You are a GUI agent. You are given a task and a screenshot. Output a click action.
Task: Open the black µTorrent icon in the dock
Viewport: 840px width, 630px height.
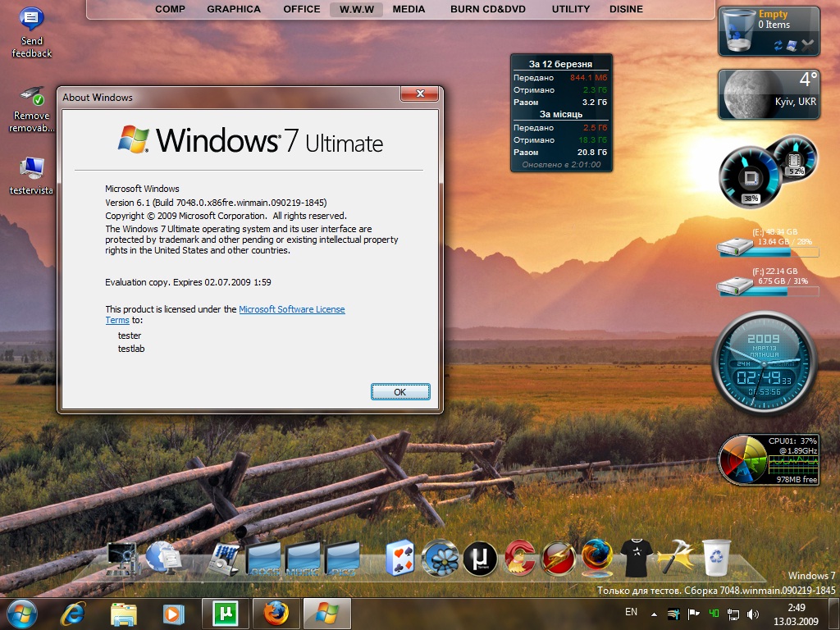[480, 558]
